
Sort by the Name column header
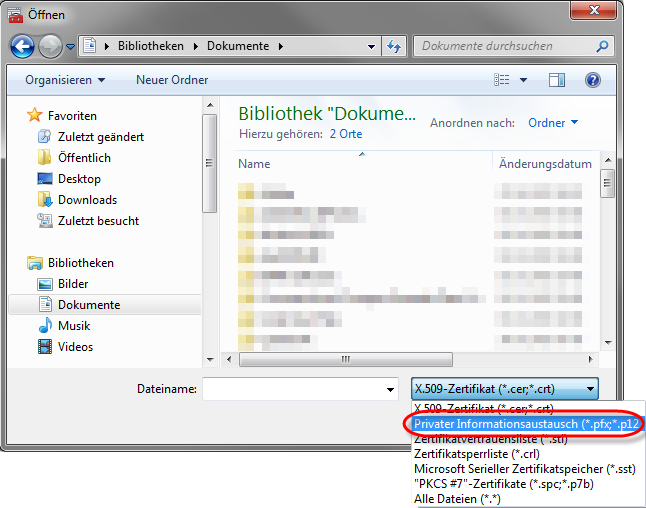[x=255, y=164]
